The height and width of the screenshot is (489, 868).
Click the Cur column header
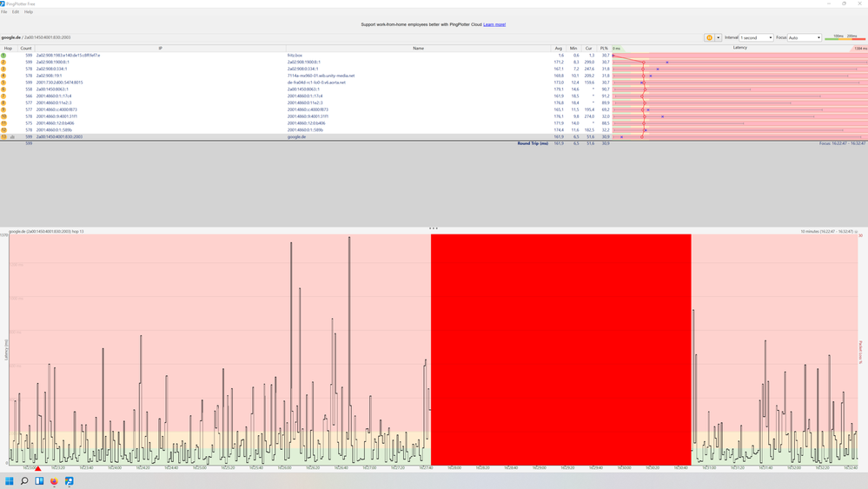click(588, 48)
